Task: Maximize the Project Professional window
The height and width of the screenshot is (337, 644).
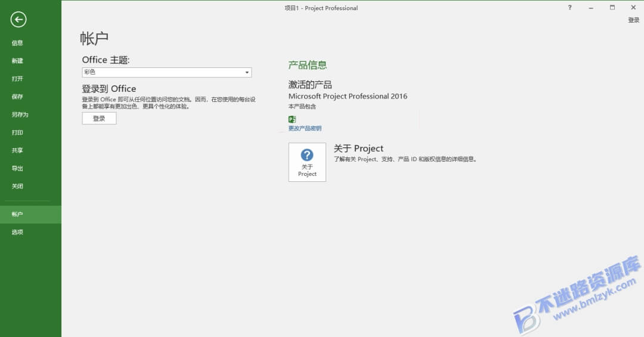Action: click(612, 7)
